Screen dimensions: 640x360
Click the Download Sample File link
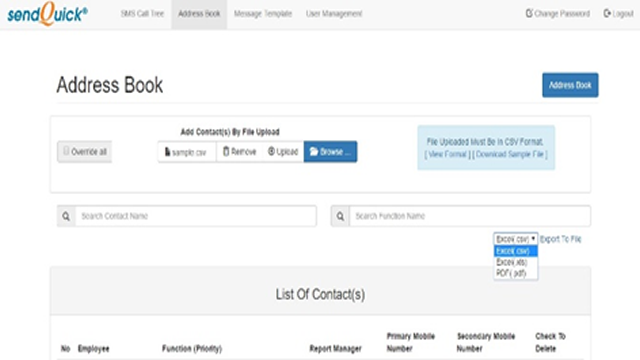[x=510, y=154]
